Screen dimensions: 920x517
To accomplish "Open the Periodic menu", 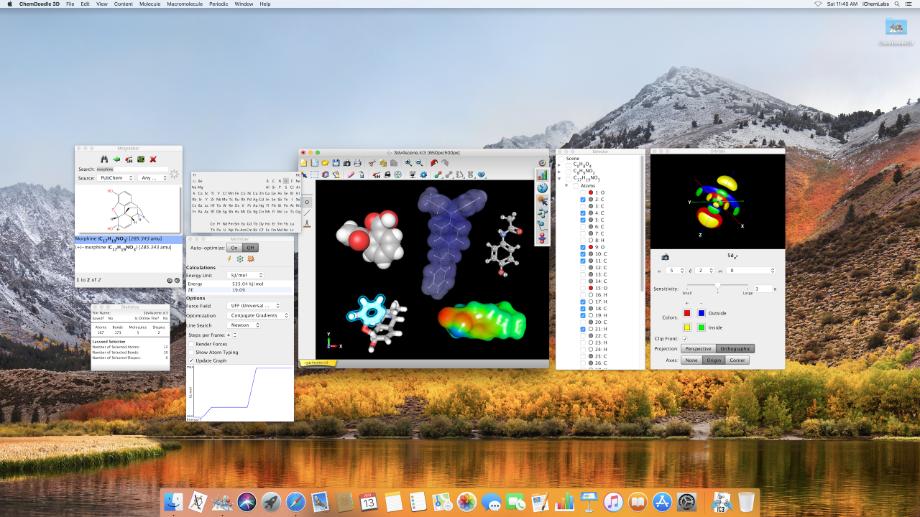I will [219, 4].
